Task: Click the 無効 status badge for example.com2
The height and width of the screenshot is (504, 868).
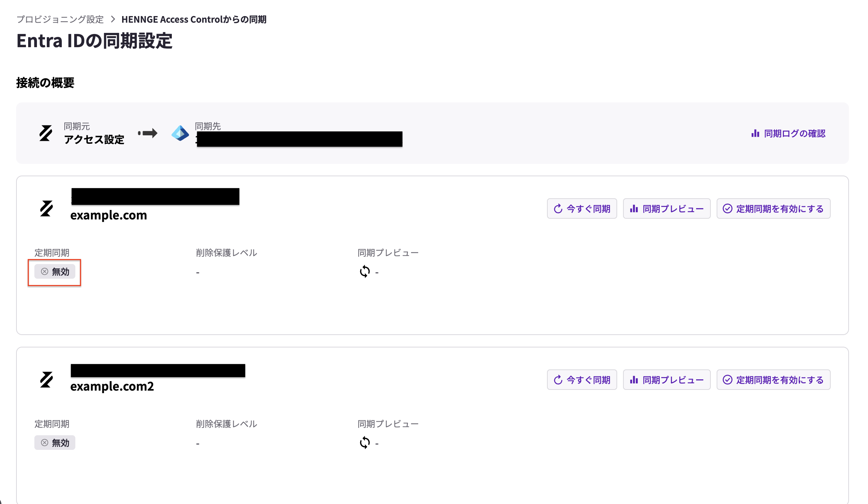Action: [55, 443]
